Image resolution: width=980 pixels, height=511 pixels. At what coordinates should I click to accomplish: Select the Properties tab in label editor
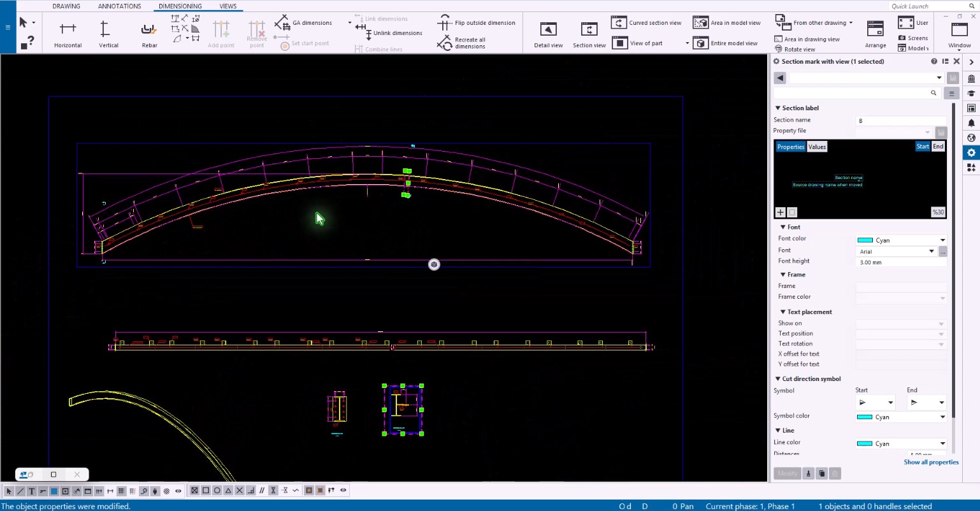point(791,147)
